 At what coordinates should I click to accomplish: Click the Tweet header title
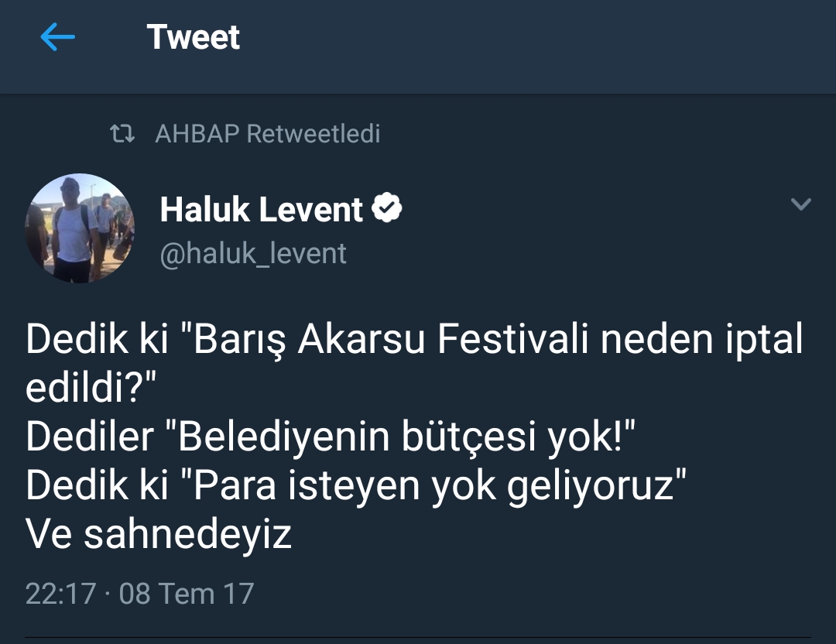pos(194,37)
